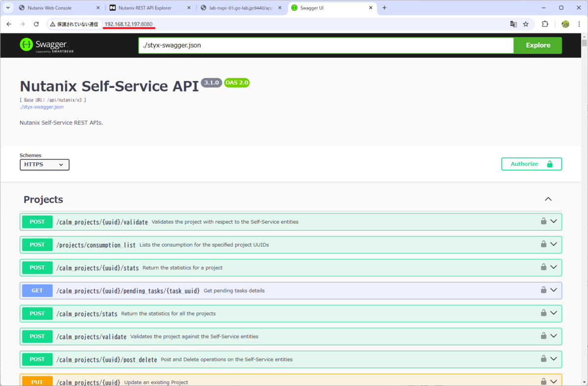Image resolution: width=588 pixels, height=386 pixels.
Task: Click the browser forward arrow
Action: coord(23,24)
